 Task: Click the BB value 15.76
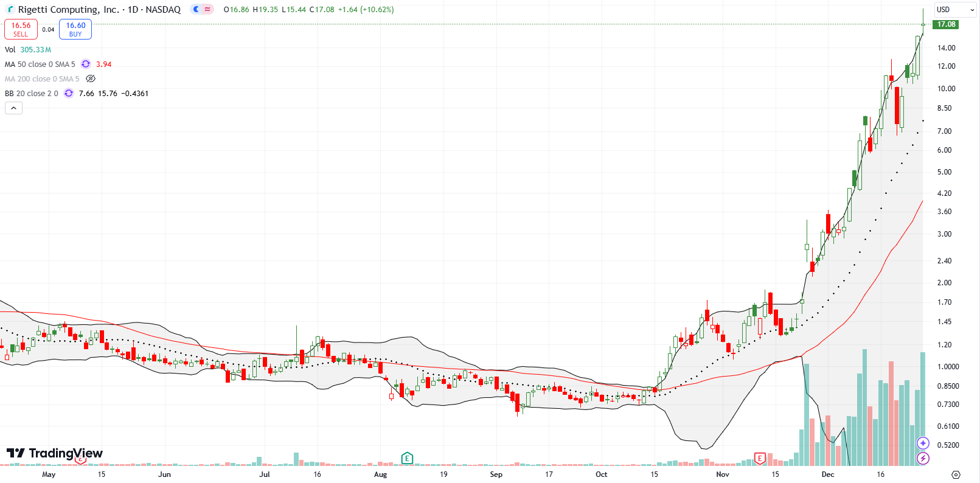[x=108, y=93]
